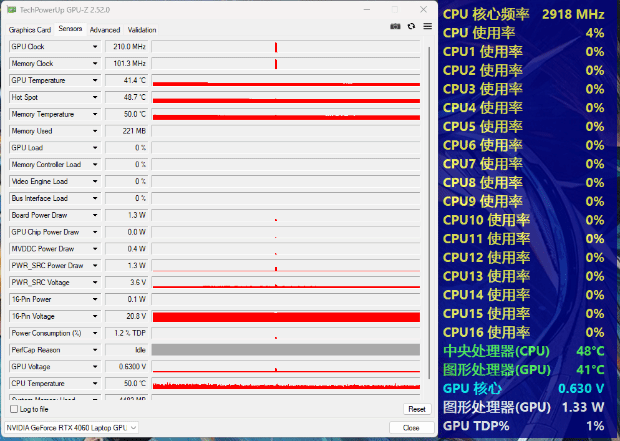Expand the PerfCap Reason dropdown
The width and height of the screenshot is (620, 441).
[95, 350]
